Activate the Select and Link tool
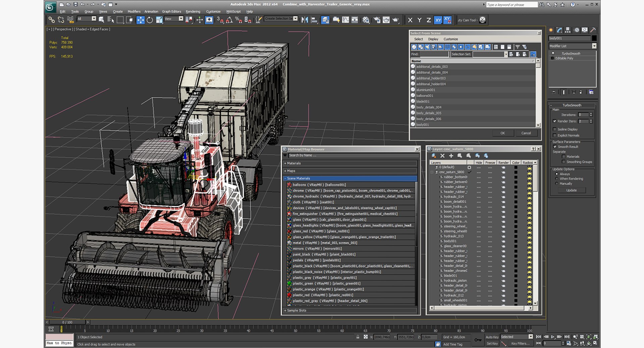 51,20
